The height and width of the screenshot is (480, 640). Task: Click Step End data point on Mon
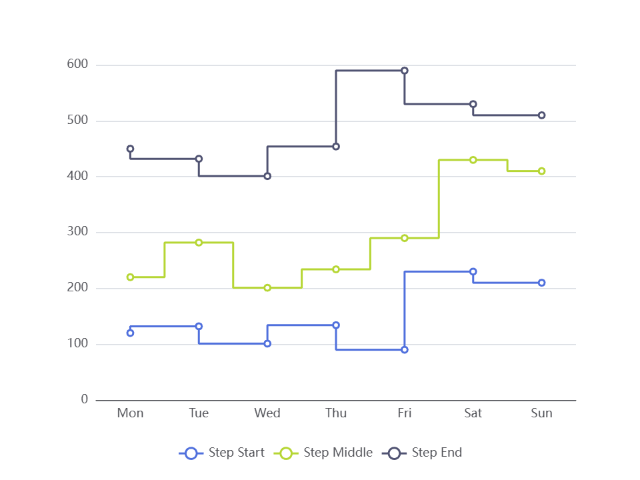pos(130,149)
